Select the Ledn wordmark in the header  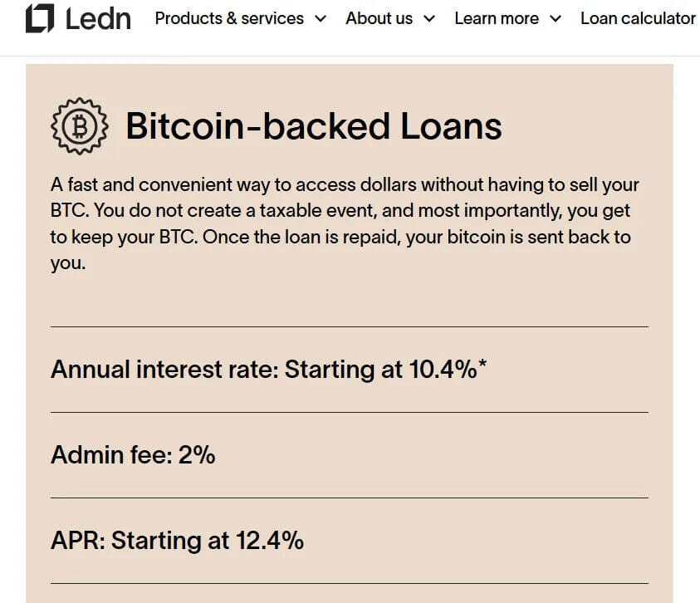(x=100, y=17)
